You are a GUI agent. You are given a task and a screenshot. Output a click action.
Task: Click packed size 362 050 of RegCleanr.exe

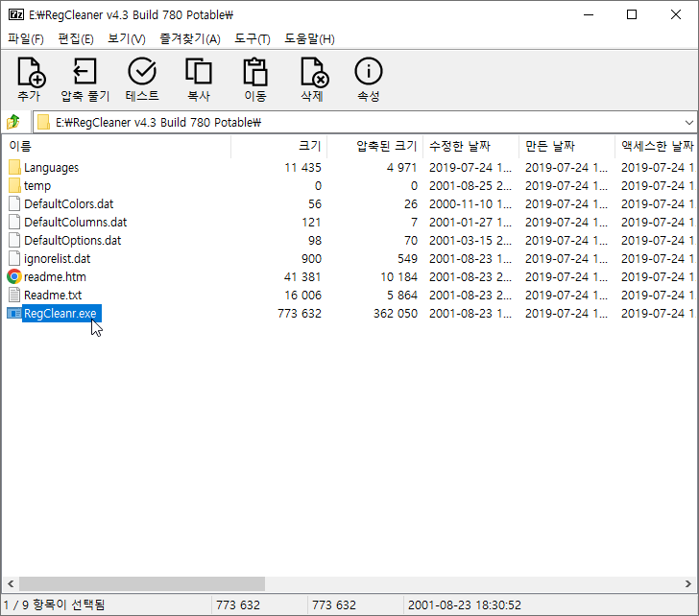tap(396, 314)
